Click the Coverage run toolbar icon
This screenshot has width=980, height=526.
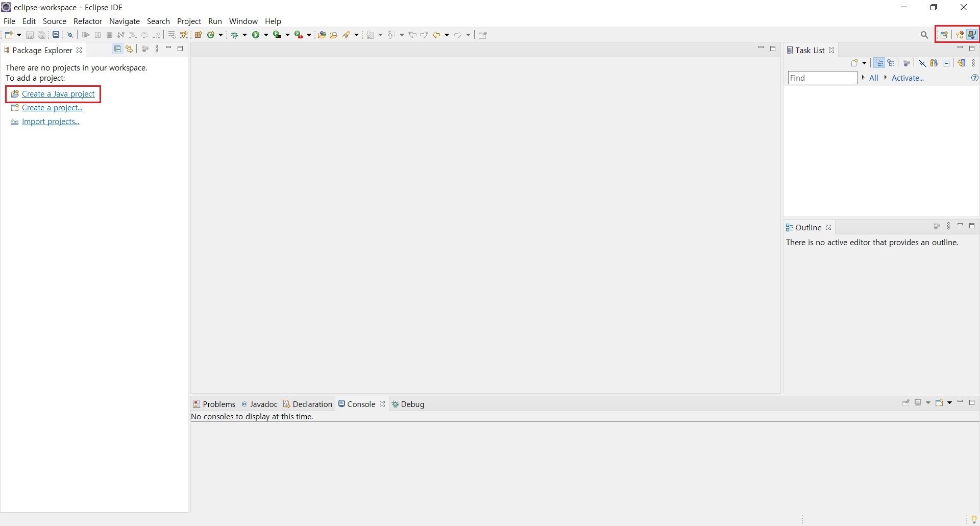(277, 35)
